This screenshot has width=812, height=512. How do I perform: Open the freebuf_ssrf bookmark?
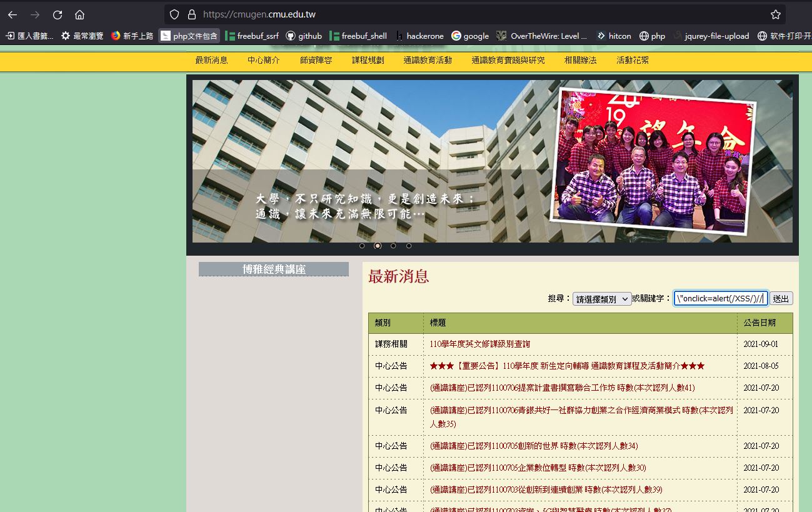click(x=252, y=36)
